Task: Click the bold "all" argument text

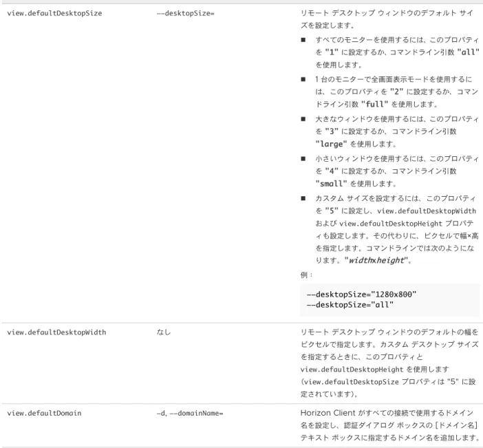Action: pyautogui.click(x=469, y=52)
